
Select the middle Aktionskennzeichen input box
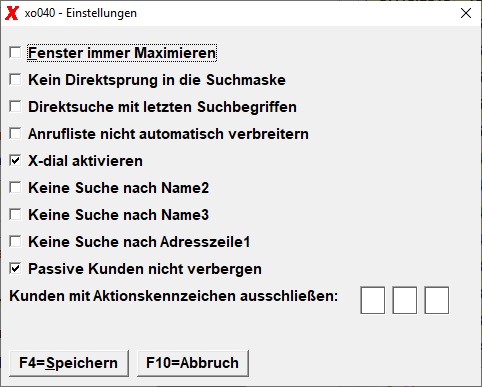405,300
